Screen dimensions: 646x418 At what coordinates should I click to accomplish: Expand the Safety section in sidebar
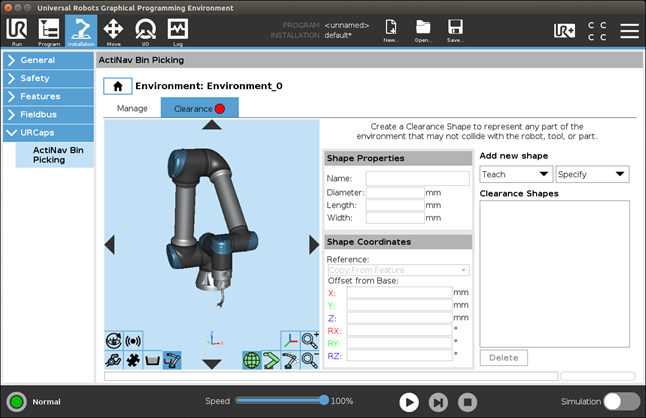tap(49, 78)
